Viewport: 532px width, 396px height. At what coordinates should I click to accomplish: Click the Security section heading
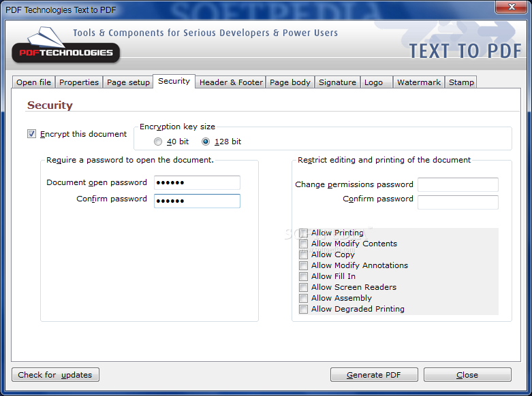pos(50,105)
